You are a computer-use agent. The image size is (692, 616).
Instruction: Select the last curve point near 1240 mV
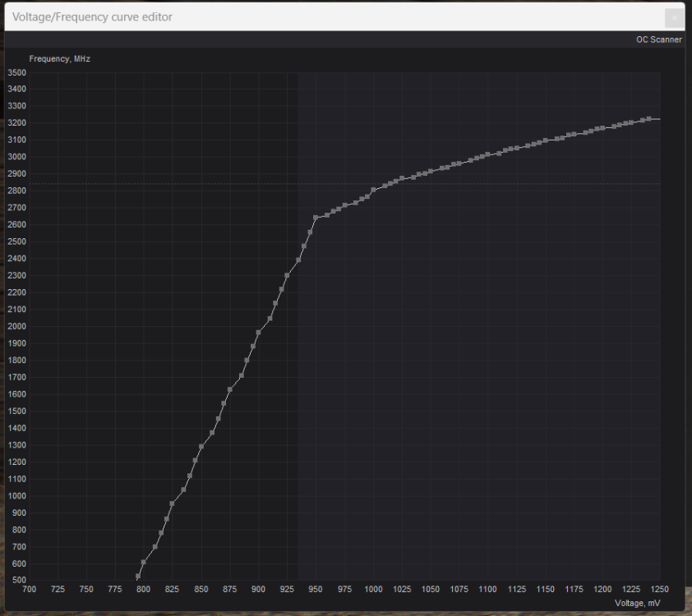[x=648, y=119]
